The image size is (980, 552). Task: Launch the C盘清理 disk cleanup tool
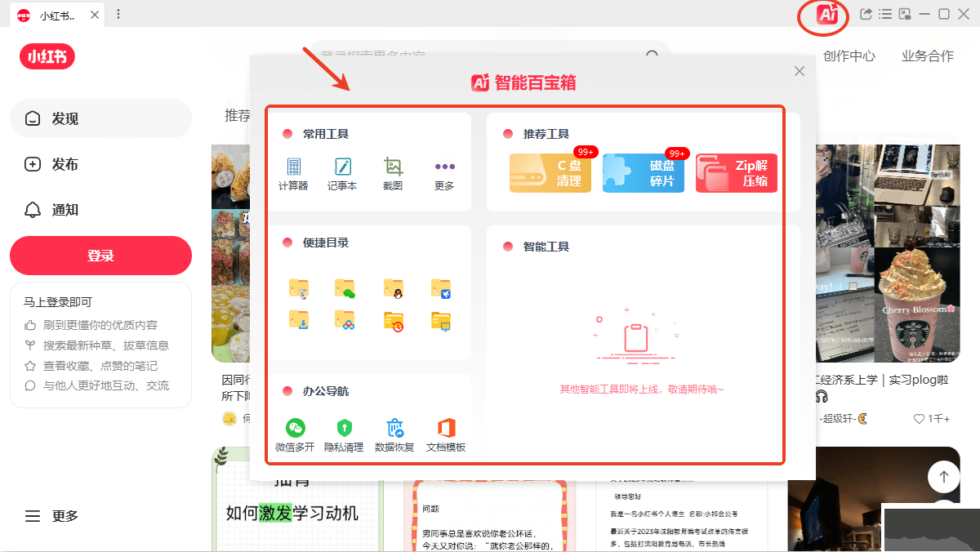(550, 173)
